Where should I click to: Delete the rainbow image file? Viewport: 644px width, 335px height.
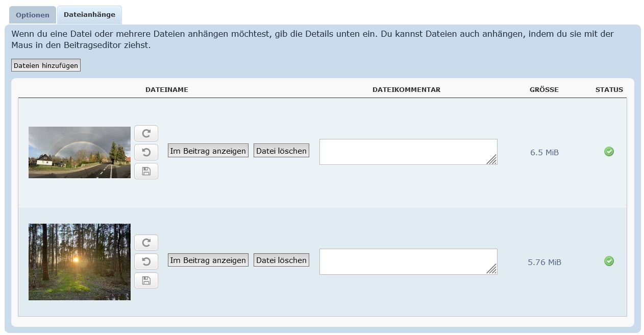[x=281, y=151]
